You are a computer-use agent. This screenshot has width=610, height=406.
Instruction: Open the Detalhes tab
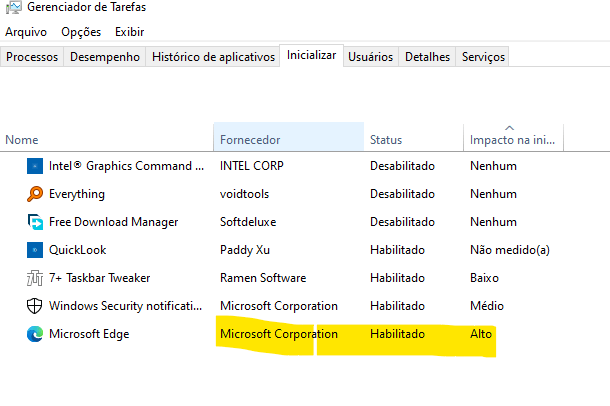[427, 57]
